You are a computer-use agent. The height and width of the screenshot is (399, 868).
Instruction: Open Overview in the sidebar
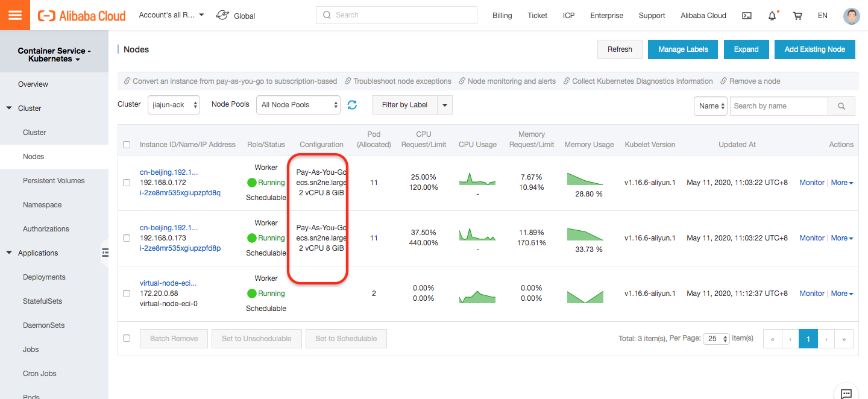pyautogui.click(x=33, y=84)
